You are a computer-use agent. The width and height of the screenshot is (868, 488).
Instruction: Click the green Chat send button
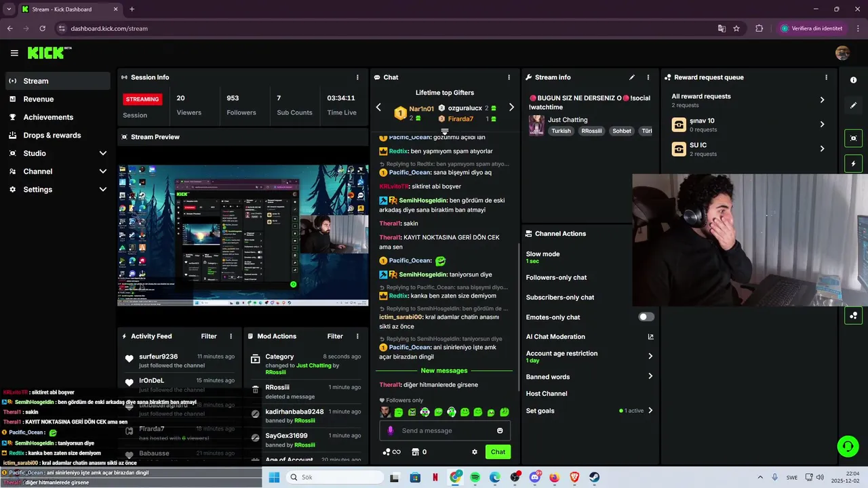click(498, 452)
